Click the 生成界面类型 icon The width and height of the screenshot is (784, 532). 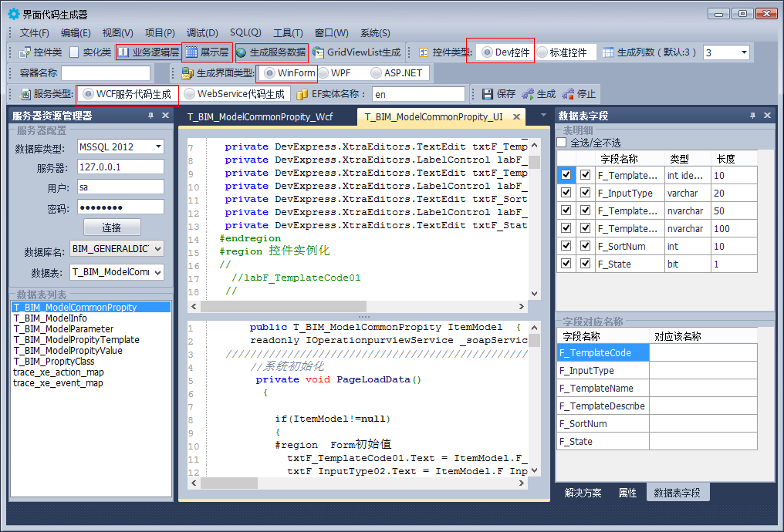[x=188, y=73]
